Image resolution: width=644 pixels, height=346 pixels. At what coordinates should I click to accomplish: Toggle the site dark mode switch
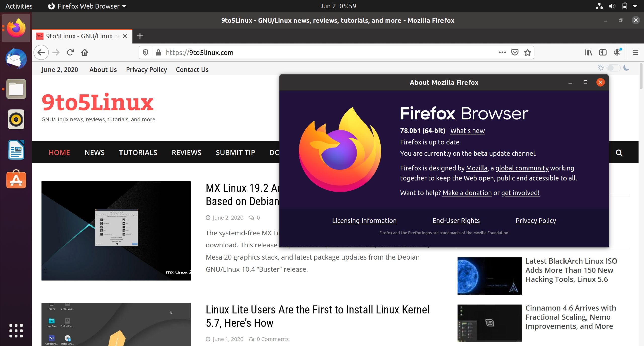(613, 68)
